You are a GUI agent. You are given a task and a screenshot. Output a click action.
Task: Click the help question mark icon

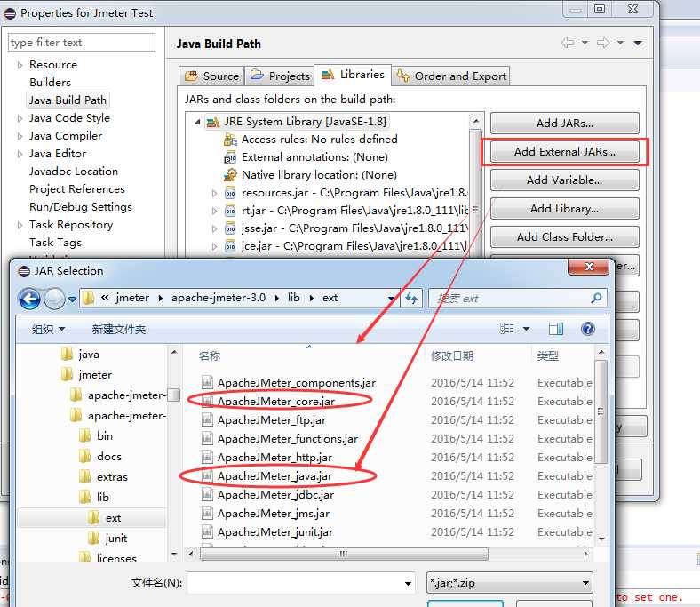(x=588, y=329)
